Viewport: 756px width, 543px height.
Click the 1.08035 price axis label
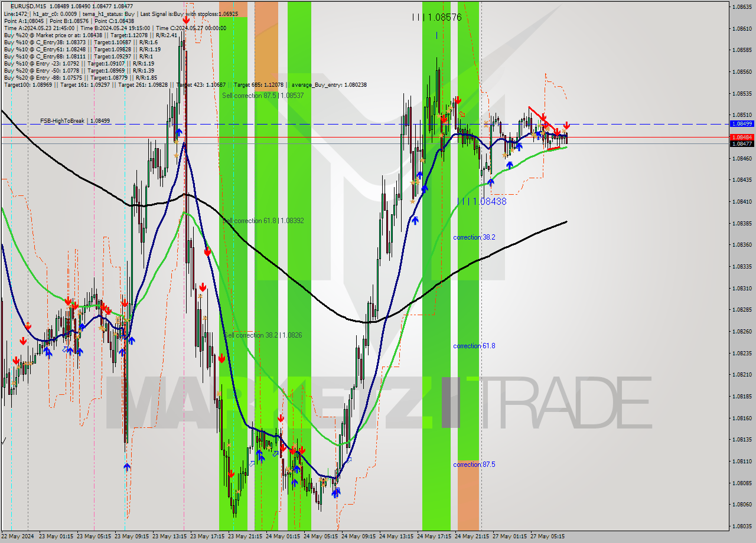pos(742,526)
